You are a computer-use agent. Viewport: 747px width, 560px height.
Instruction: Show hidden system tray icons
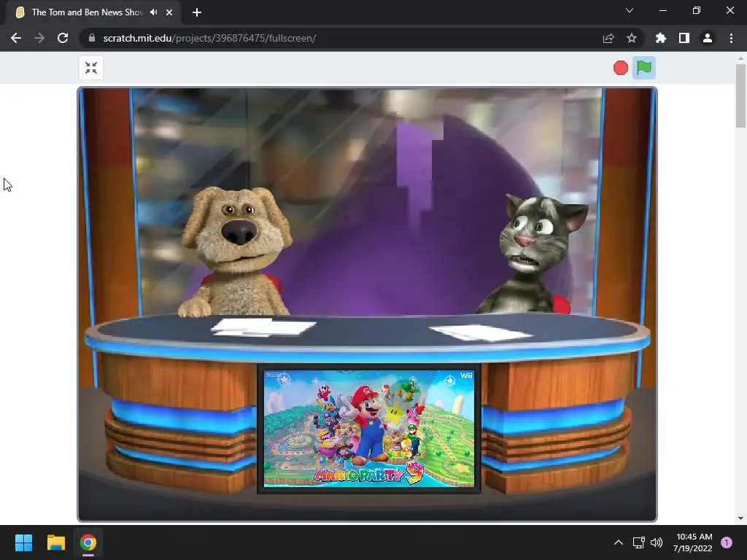tap(619, 542)
